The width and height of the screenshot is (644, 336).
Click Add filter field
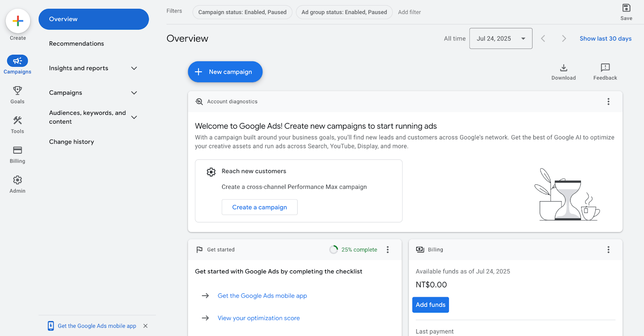click(409, 12)
